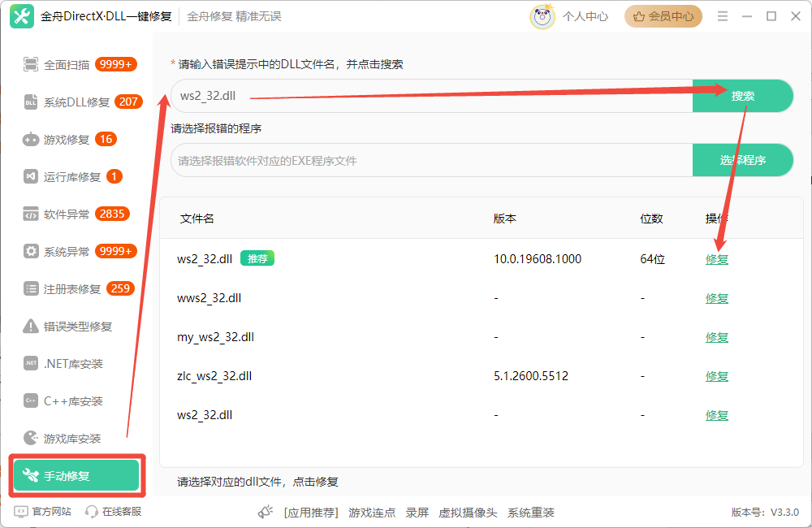Open 错误类型修复 in sidebar
This screenshot has height=528, width=812.
coord(77,326)
